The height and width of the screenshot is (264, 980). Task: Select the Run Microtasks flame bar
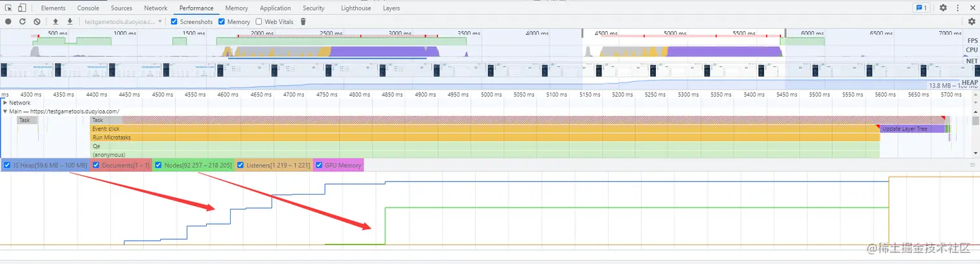click(x=485, y=138)
